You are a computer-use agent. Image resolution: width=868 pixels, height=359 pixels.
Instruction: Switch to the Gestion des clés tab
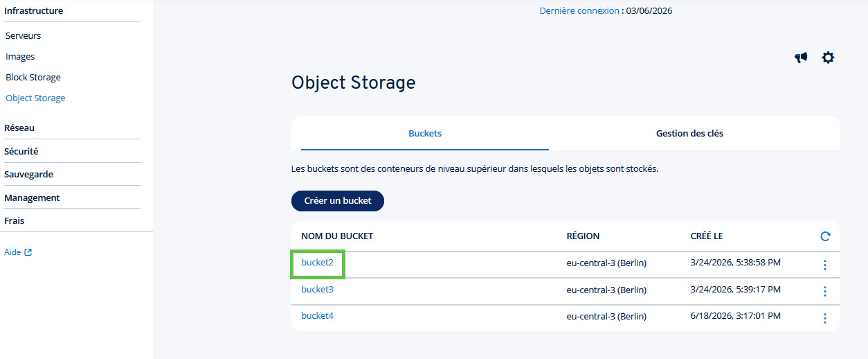pos(689,133)
